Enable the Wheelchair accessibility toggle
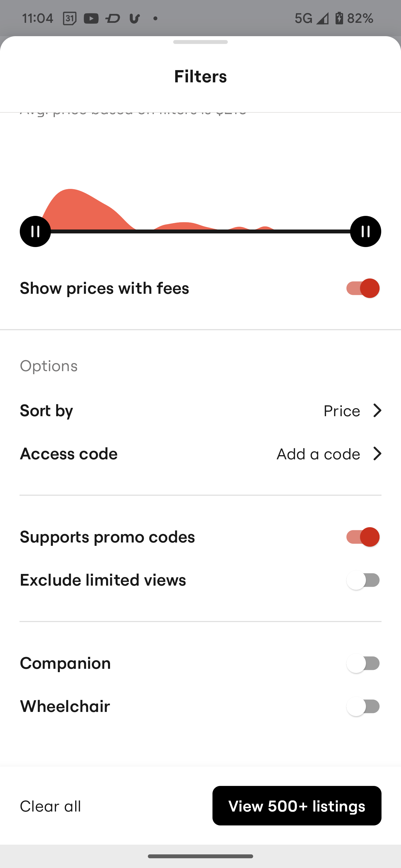 tap(363, 706)
